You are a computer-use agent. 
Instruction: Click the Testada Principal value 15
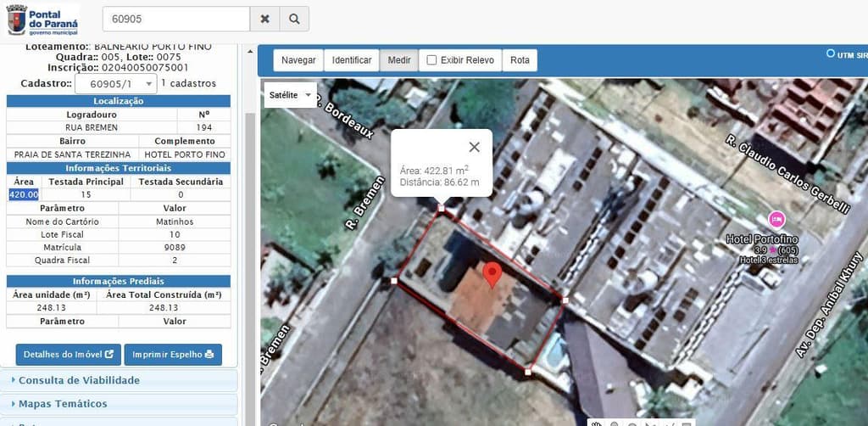pyautogui.click(x=86, y=195)
